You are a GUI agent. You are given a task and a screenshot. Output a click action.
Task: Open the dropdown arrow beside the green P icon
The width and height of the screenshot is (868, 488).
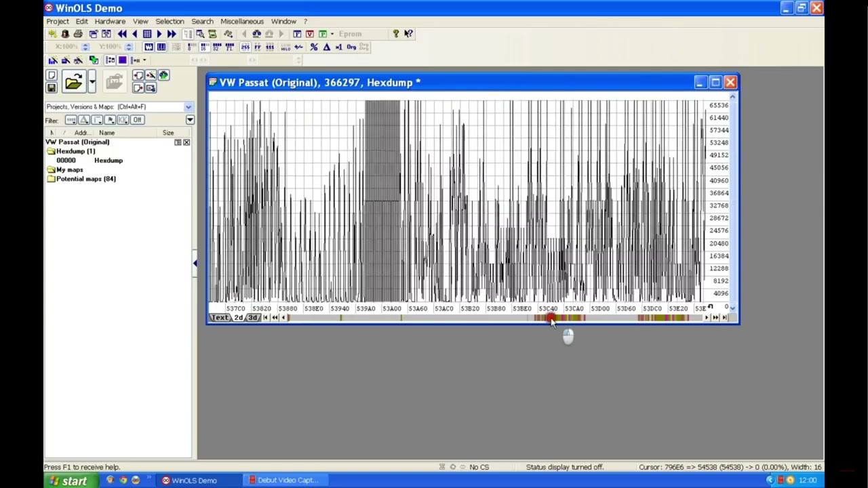tap(332, 34)
